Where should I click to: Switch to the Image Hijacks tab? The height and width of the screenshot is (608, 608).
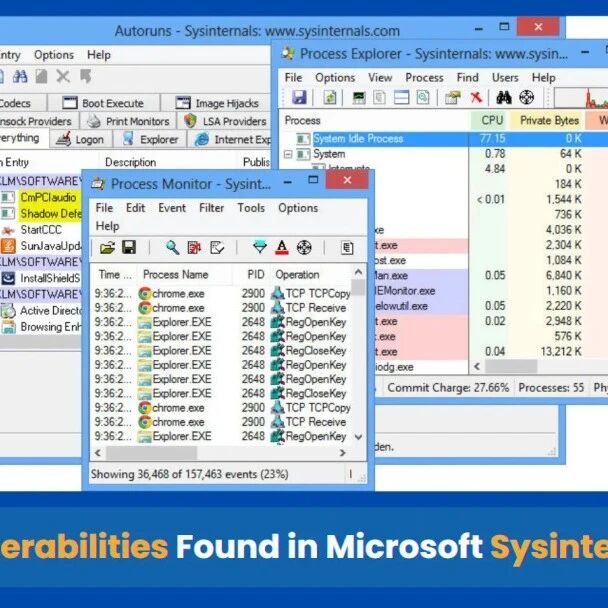[216, 103]
